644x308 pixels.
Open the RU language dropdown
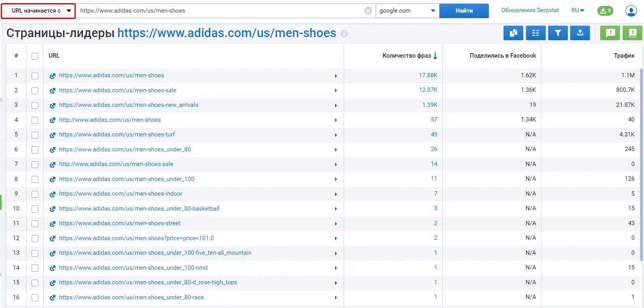coord(578,11)
